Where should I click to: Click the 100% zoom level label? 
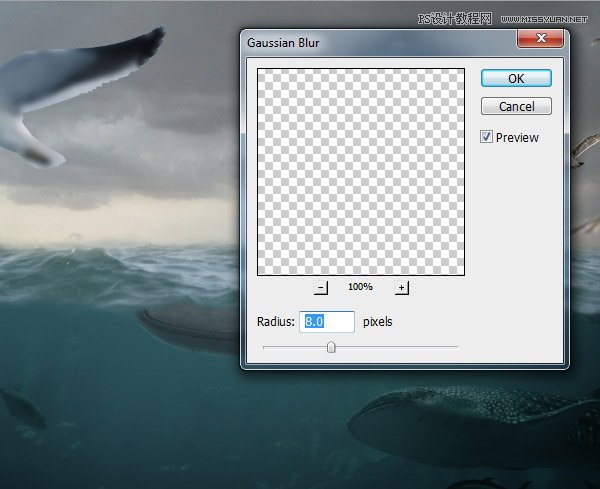click(x=360, y=288)
